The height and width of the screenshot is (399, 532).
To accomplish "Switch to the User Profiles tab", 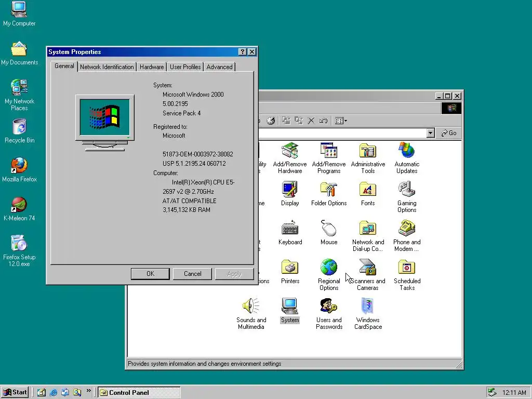I will [x=185, y=67].
